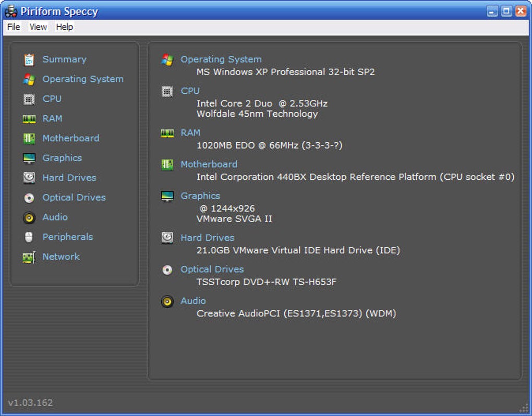The height and width of the screenshot is (416, 532).
Task: Follow the Operating System heading link in summary
Action: (221, 59)
